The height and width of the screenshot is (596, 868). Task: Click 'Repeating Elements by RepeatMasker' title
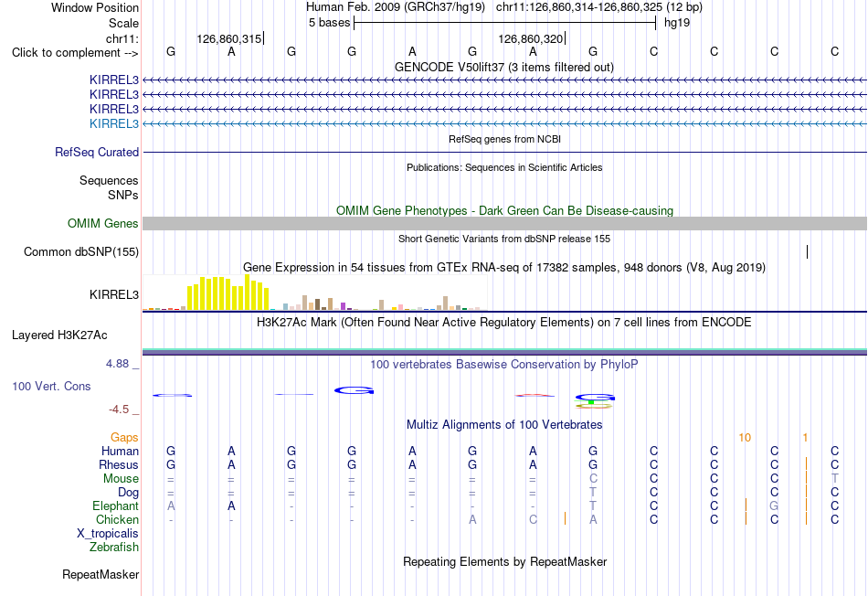(x=505, y=561)
